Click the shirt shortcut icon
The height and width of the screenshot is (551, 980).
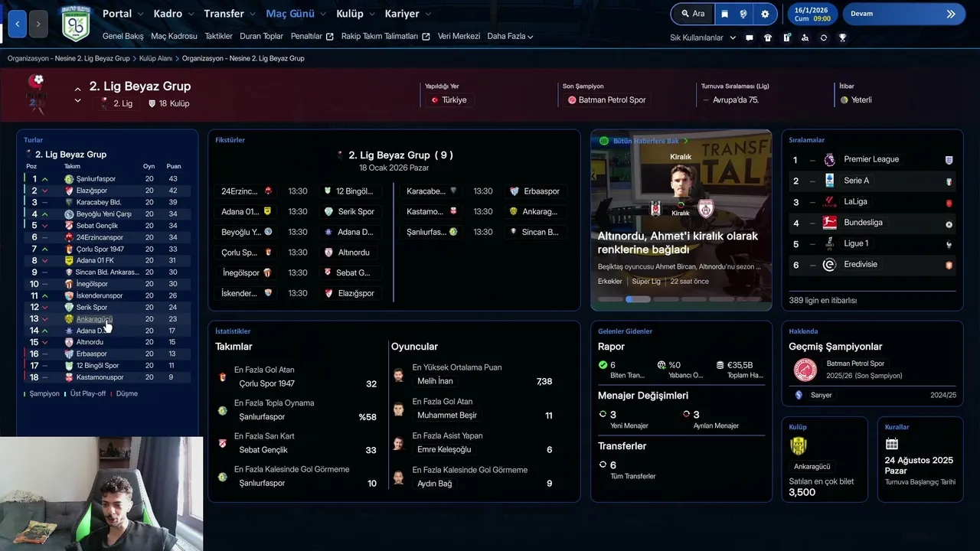tap(768, 37)
